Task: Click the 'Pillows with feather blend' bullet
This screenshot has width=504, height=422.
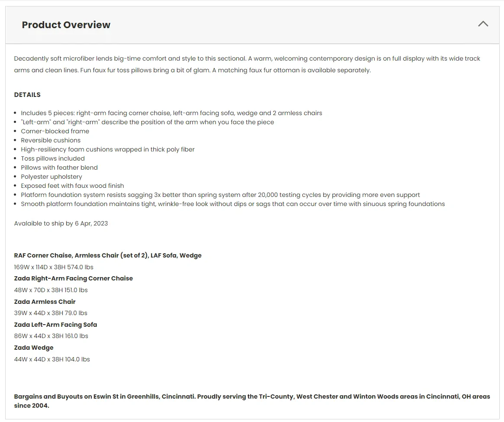Action: tap(59, 168)
